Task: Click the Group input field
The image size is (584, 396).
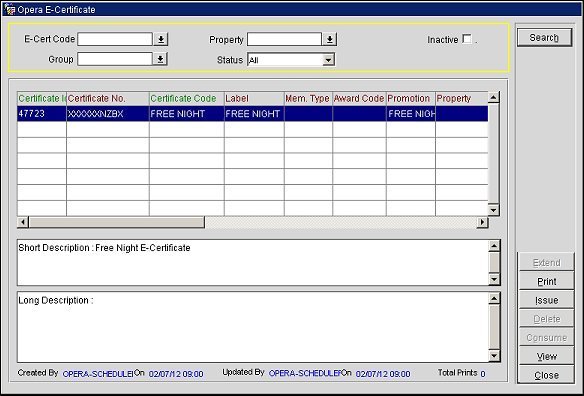Action: (x=115, y=59)
